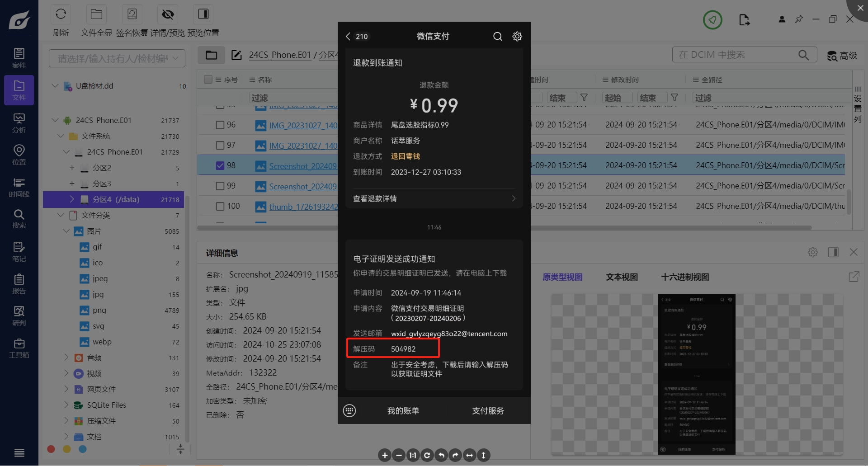The width and height of the screenshot is (868, 466).
Task: Collapse the 文件系统 tree node
Action: (61, 136)
